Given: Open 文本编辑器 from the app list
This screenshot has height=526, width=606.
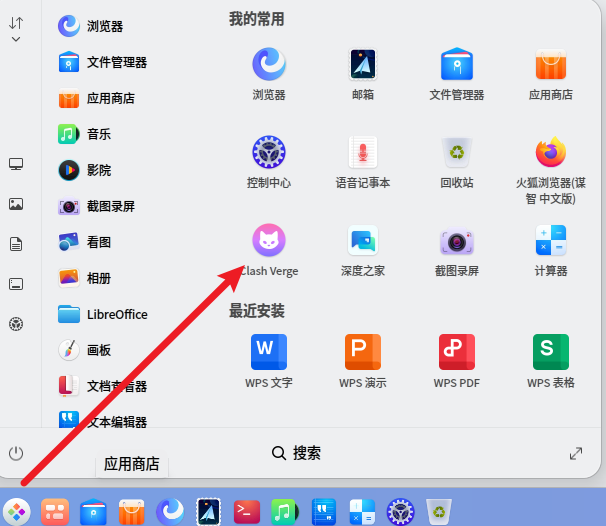Looking at the screenshot, I should click(x=103, y=420).
